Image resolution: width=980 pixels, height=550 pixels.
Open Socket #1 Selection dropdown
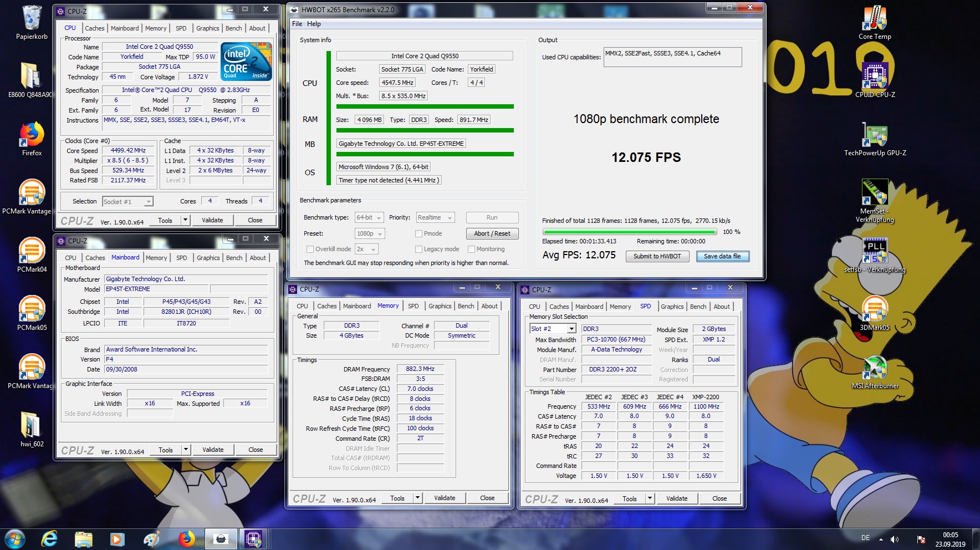[127, 202]
